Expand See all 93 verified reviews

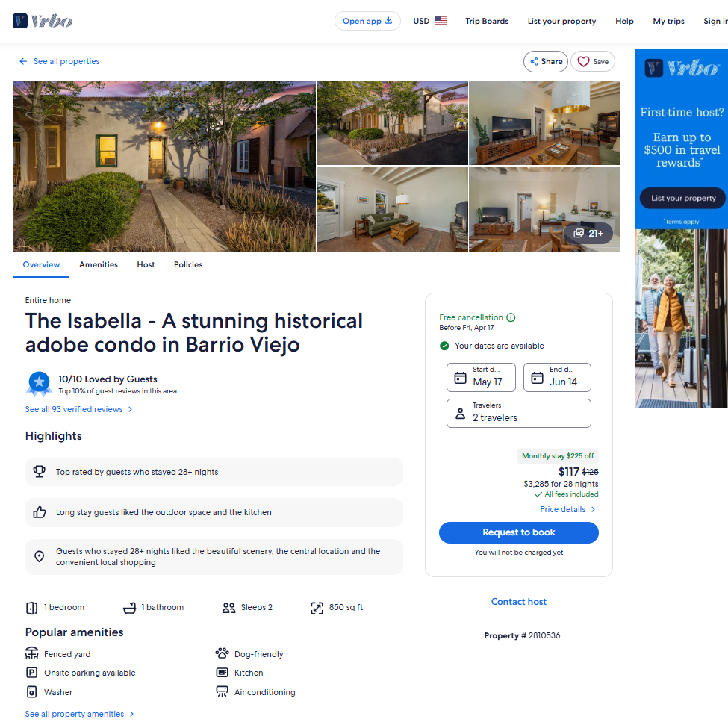pos(79,409)
